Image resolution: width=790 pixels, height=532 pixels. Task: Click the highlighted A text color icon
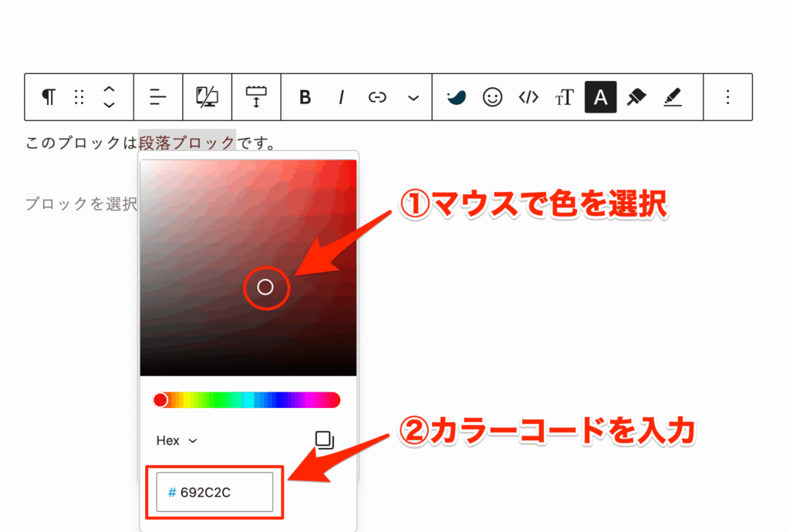pos(600,96)
